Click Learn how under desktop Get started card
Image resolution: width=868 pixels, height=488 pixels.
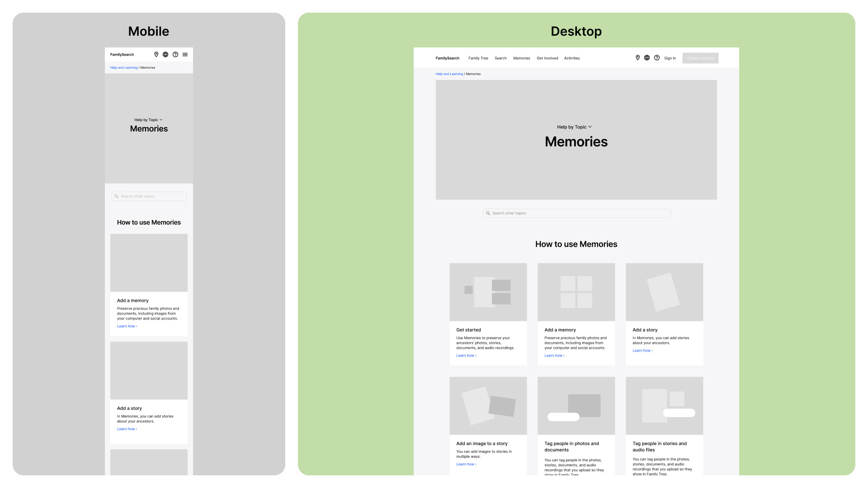pos(466,356)
